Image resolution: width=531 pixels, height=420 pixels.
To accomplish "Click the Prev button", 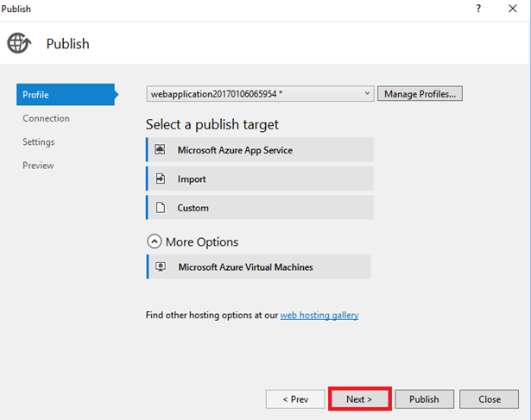I will click(x=295, y=399).
